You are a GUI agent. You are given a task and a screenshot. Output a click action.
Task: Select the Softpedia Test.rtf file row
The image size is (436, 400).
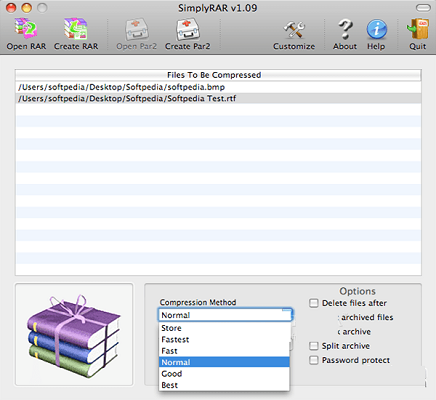tap(218, 98)
